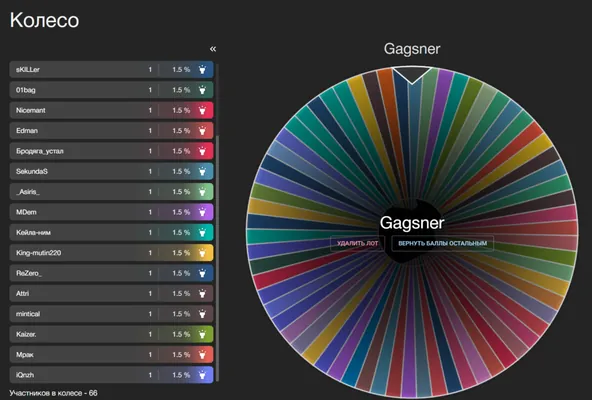Click the highlight icon in MDem row
This screenshot has height=400, width=592.
pos(202,212)
